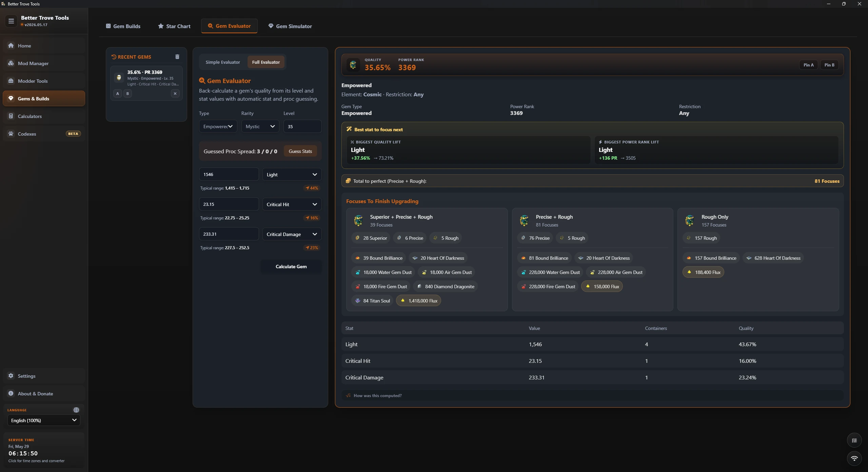Open Mod Manager from sidebar
The height and width of the screenshot is (472, 868).
point(44,63)
